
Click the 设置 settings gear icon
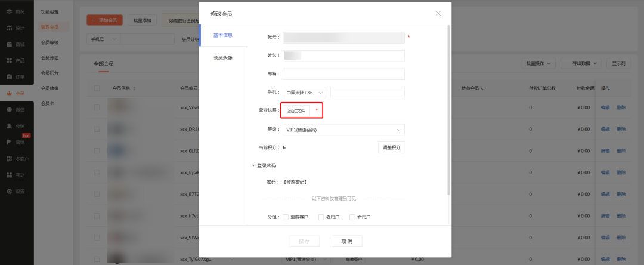click(10, 191)
